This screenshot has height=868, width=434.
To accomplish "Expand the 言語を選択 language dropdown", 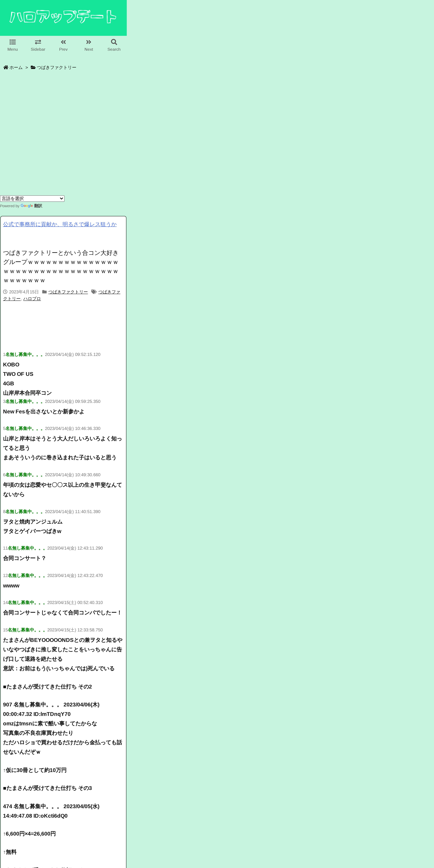I will [x=32, y=199].
